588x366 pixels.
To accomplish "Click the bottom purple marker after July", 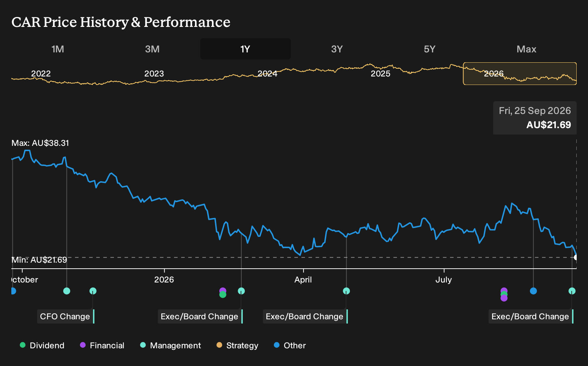I will (x=504, y=298).
